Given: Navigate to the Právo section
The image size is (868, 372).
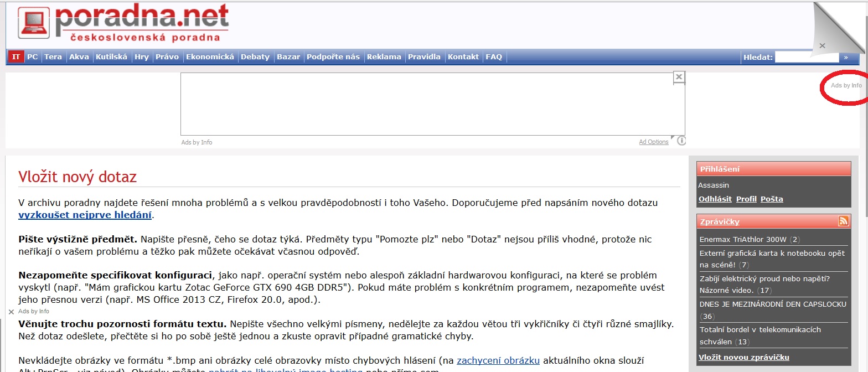Looking at the screenshot, I should [167, 56].
